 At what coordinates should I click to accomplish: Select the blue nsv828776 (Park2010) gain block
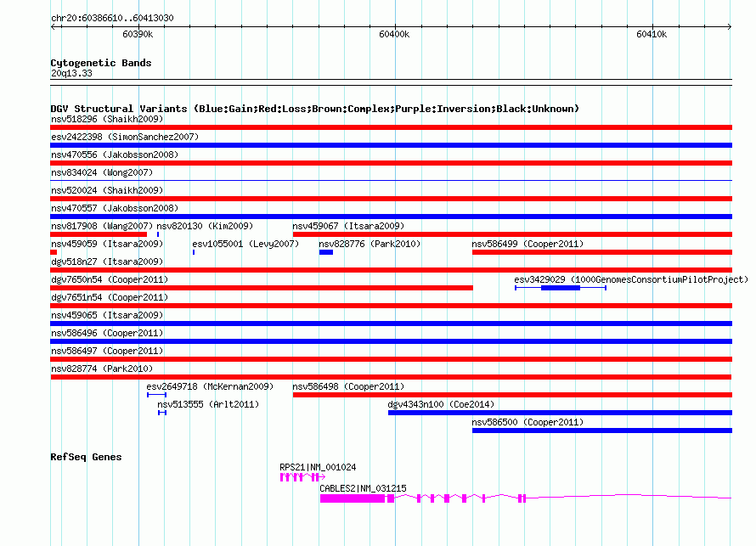(x=326, y=252)
